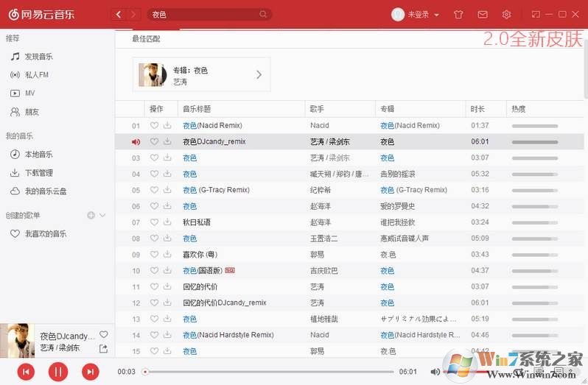Download song 14 夜色(Nacid Hardstyle Remix)
The height and width of the screenshot is (385, 588).
(167, 335)
